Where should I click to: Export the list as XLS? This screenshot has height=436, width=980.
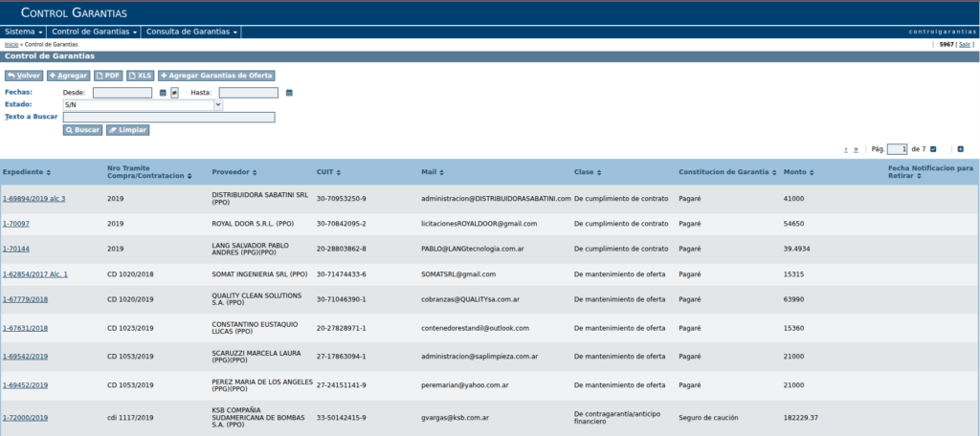click(x=141, y=76)
